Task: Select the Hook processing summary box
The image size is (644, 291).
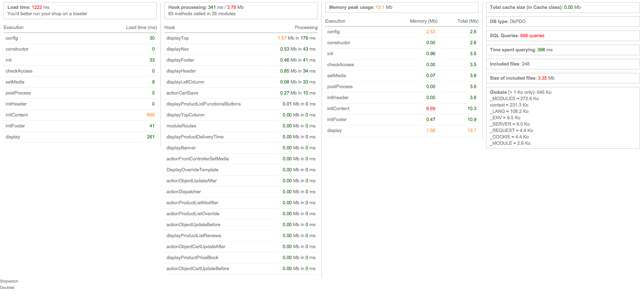Action: click(241, 10)
